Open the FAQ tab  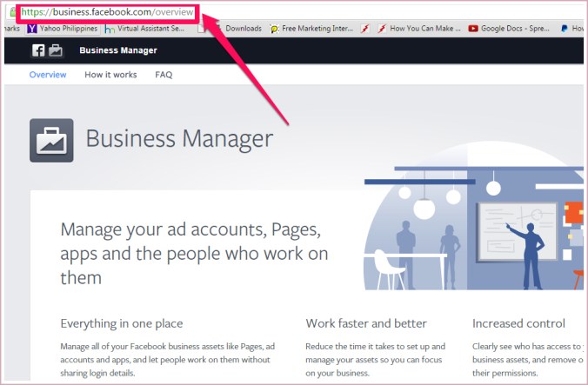click(x=164, y=75)
